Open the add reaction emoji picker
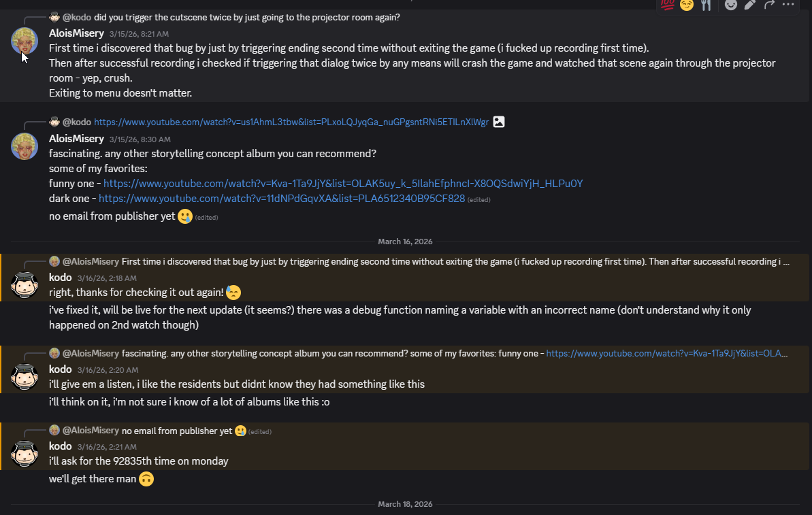This screenshot has width=812, height=515. (x=731, y=5)
